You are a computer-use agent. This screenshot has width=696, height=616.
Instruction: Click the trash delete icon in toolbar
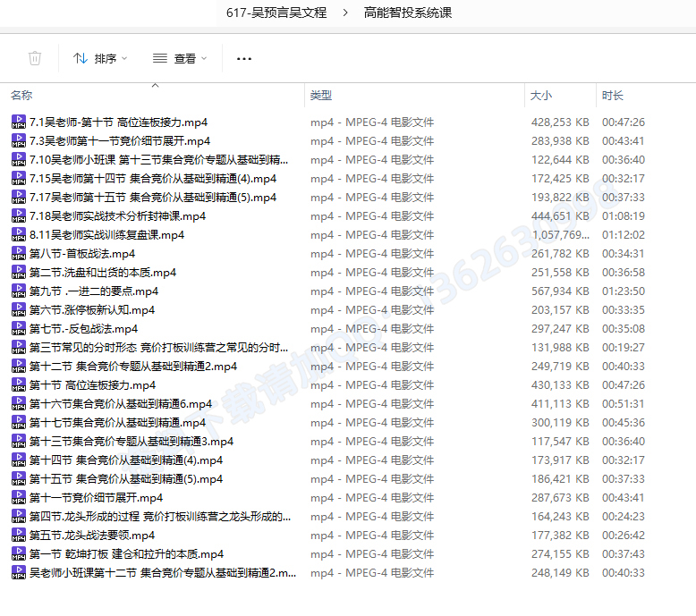35,58
